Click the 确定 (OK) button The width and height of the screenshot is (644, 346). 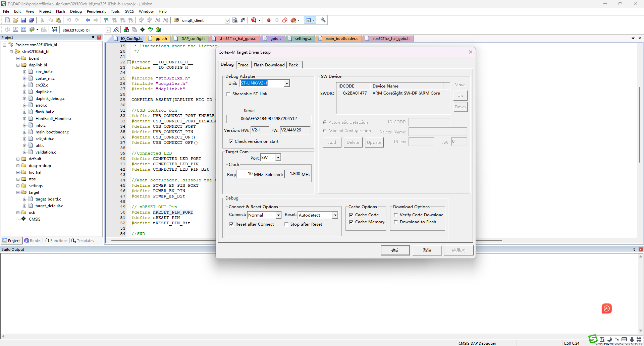point(395,250)
